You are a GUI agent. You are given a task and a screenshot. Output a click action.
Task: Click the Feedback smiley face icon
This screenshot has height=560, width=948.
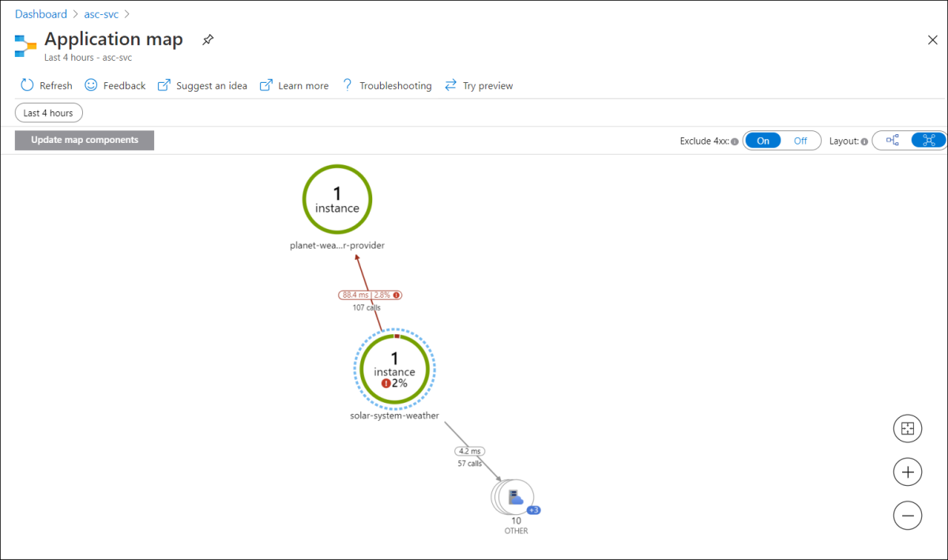tap(91, 85)
